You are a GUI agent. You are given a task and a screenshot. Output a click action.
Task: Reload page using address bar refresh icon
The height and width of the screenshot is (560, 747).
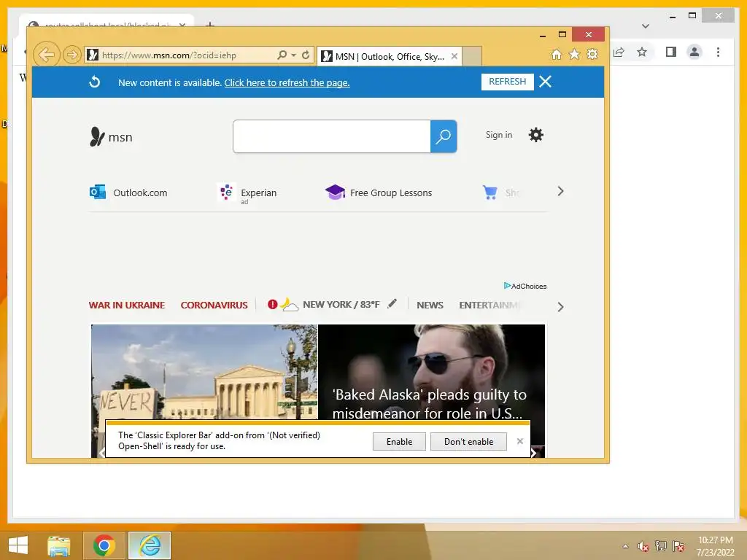click(x=306, y=55)
